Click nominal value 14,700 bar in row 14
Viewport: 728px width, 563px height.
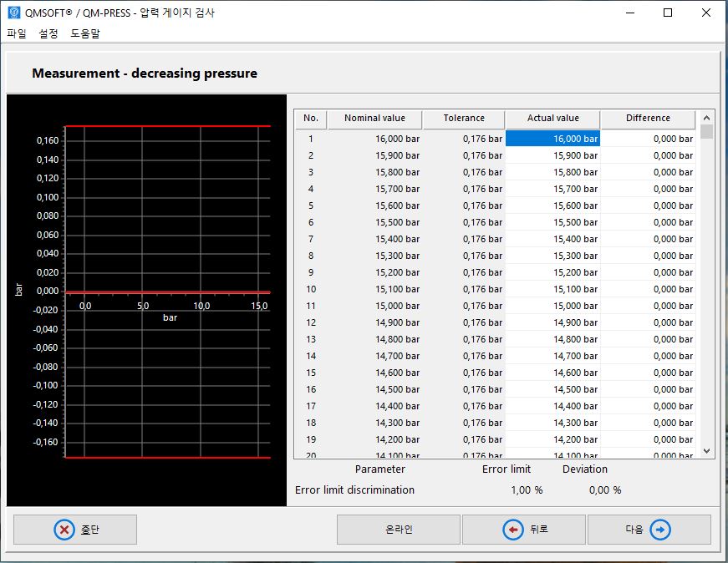point(374,356)
